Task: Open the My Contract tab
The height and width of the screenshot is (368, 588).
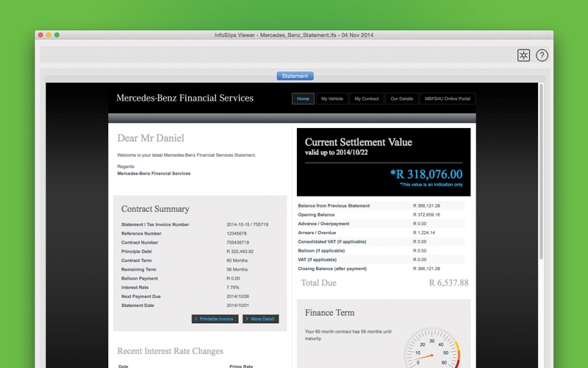Action: [x=367, y=99]
